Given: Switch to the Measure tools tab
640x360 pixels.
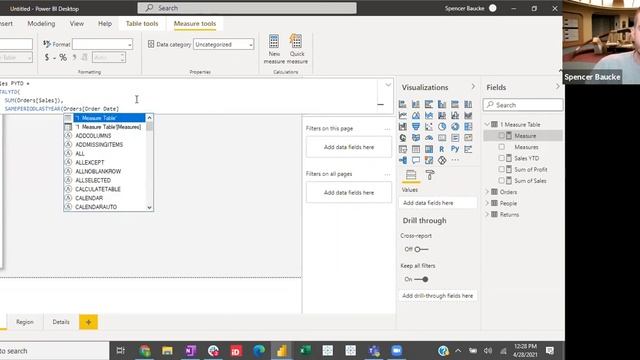Looking at the screenshot, I should click(195, 24).
